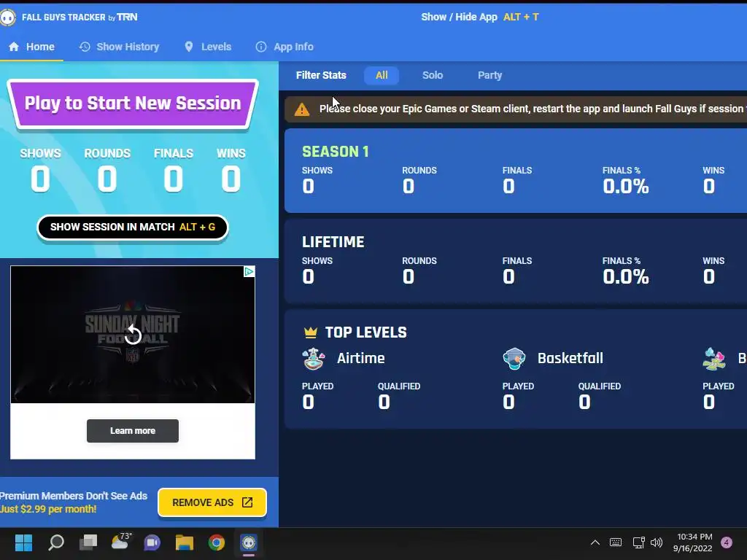
Task: Click the Basketfall level name
Action: [570, 358]
